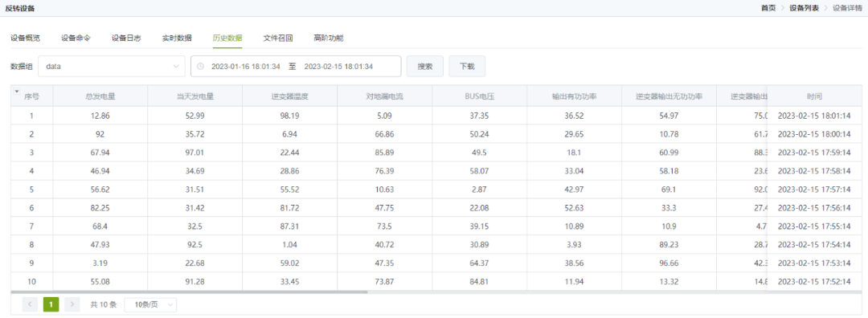
Task: Select time cell 2023-02-15 17:59:14
Action: click(x=814, y=152)
